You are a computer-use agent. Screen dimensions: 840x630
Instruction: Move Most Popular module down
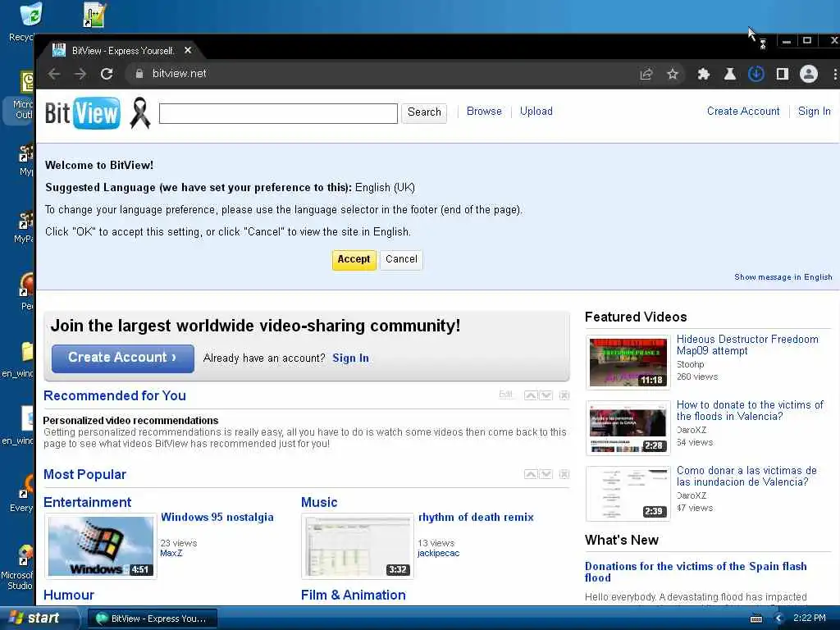point(546,474)
